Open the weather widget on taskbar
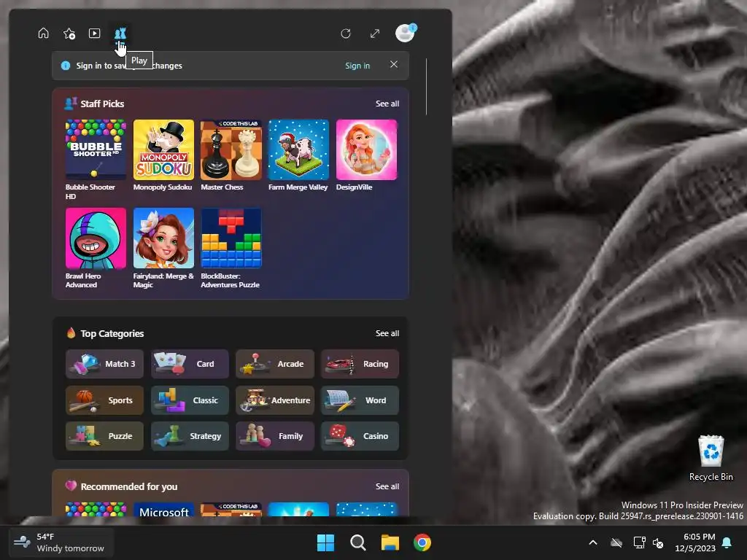 click(x=61, y=542)
